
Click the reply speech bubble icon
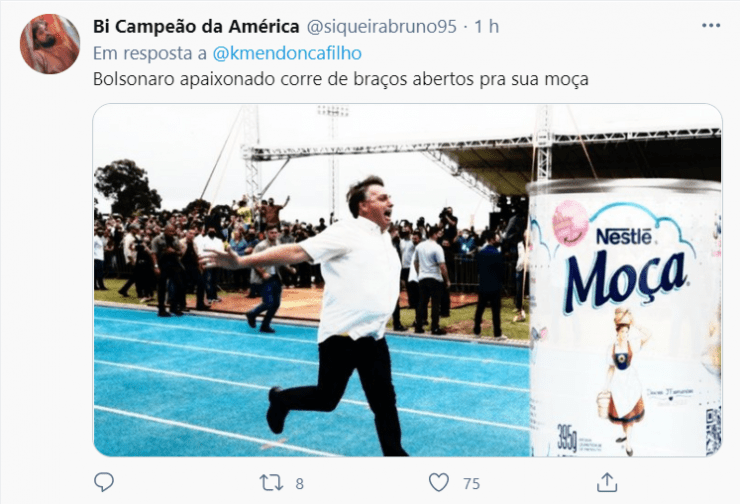pyautogui.click(x=104, y=482)
